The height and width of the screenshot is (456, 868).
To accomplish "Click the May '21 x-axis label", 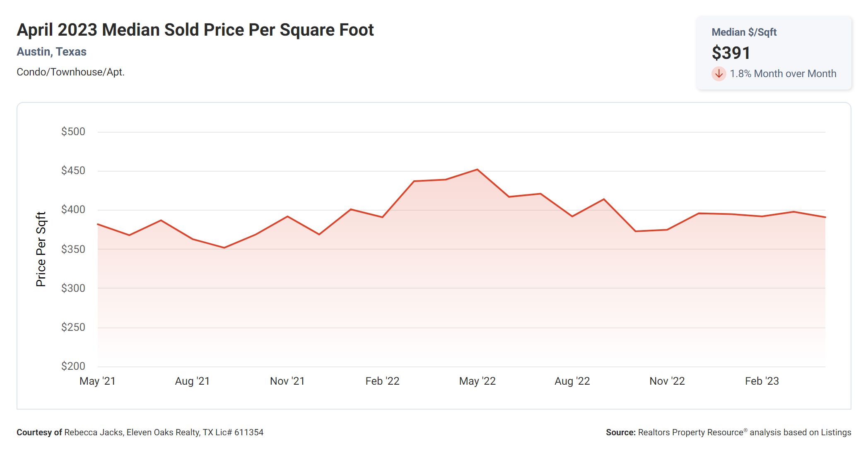I will (x=97, y=381).
